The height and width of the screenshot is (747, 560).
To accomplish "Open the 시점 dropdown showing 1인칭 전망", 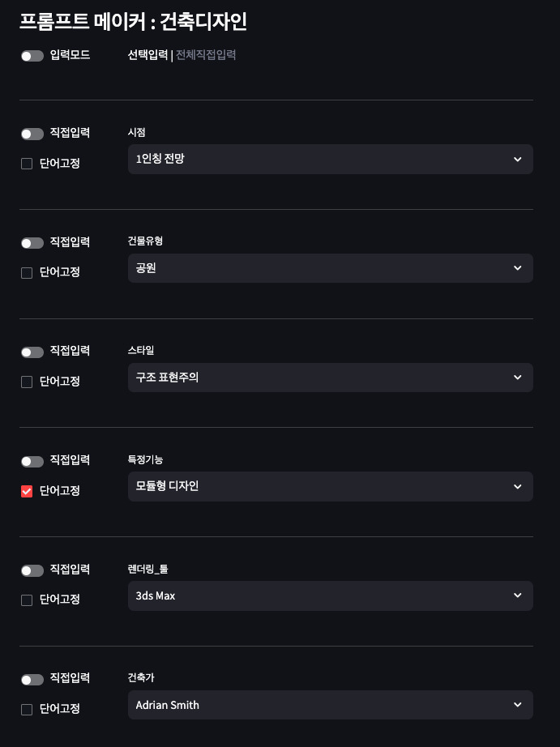I will [331, 159].
